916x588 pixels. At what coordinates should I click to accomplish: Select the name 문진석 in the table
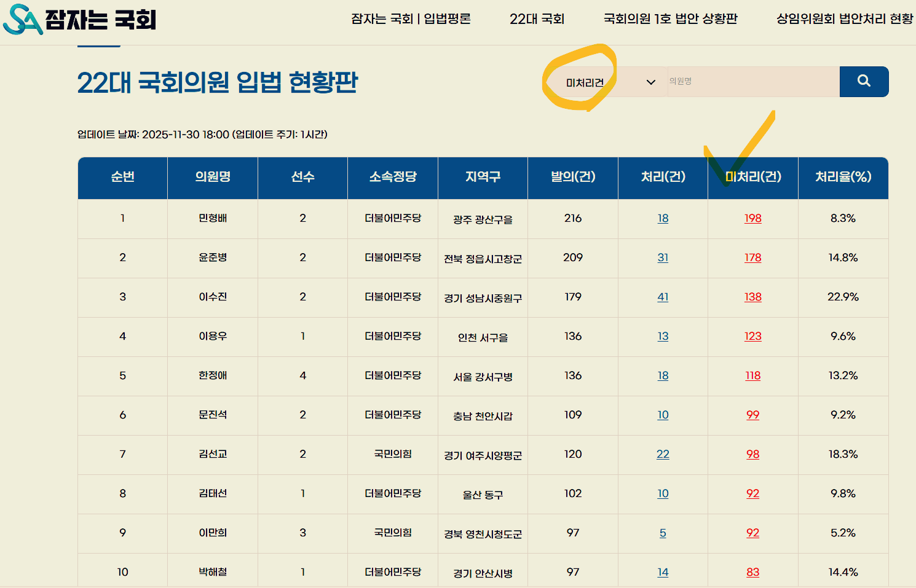tap(213, 415)
